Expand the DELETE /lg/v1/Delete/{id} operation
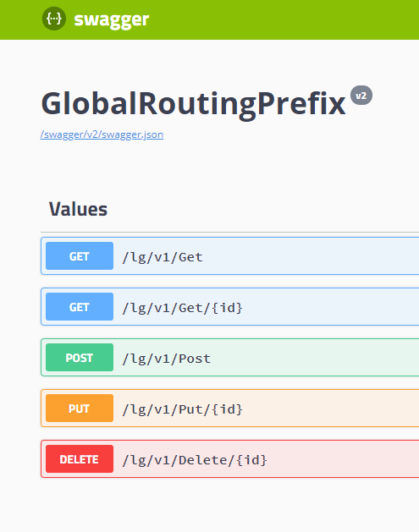 coord(230,458)
